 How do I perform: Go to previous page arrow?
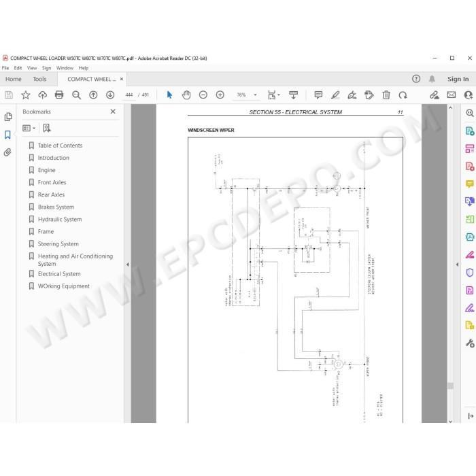[93, 95]
